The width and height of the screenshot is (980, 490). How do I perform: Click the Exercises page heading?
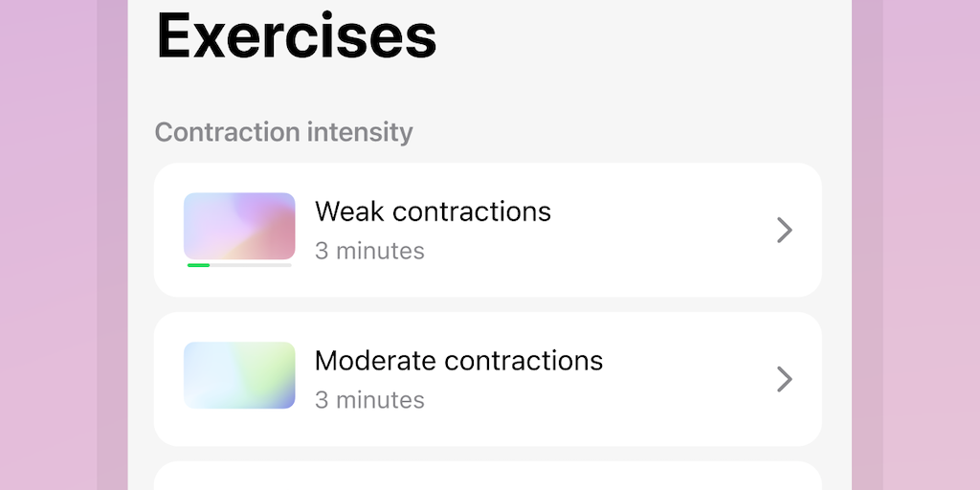296,34
